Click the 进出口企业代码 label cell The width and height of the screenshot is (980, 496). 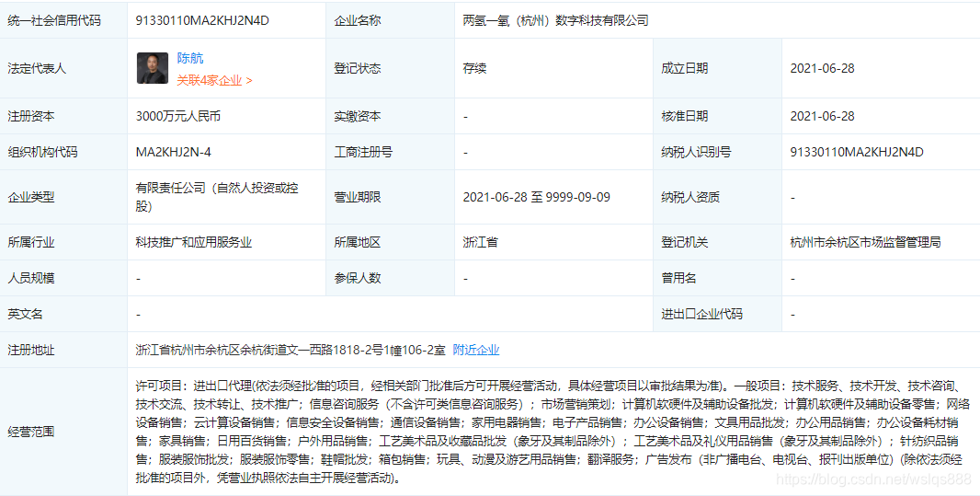click(717, 314)
